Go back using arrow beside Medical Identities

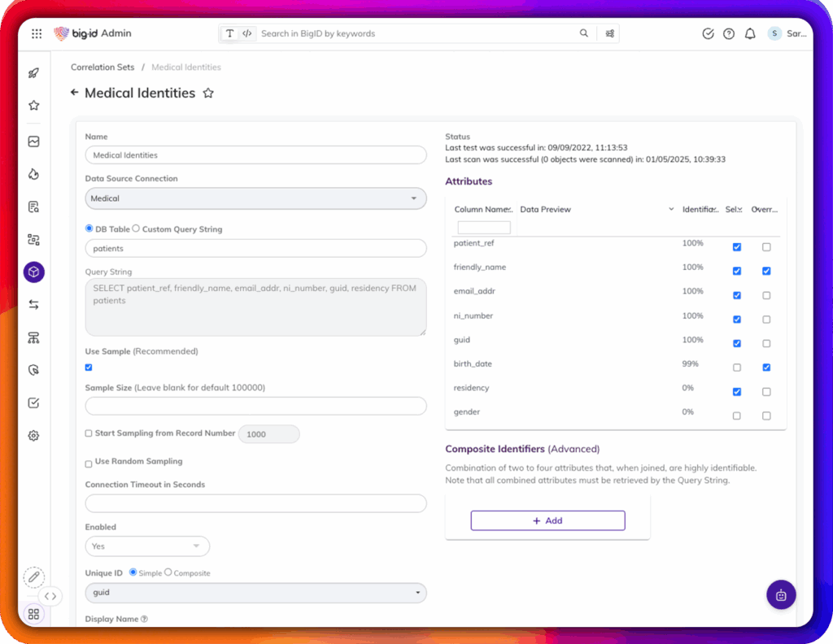[x=75, y=93]
